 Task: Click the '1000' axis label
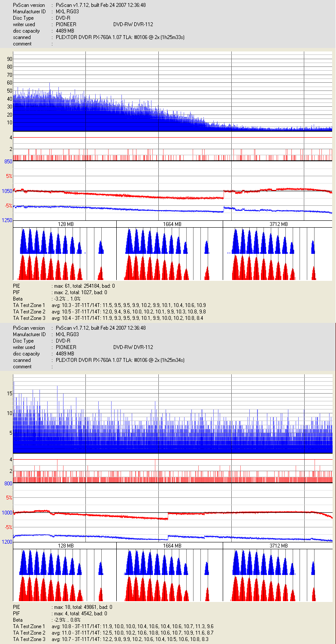[6, 512]
